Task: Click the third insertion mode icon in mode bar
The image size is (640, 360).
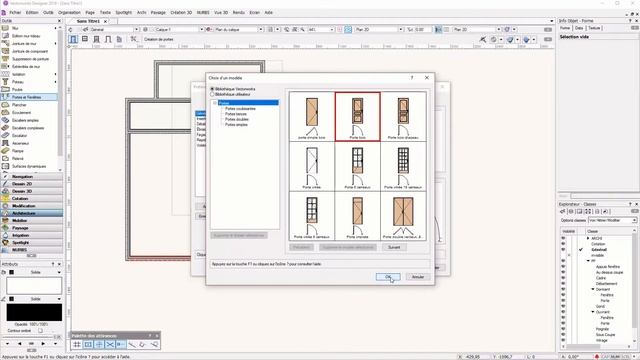Action: [96, 39]
